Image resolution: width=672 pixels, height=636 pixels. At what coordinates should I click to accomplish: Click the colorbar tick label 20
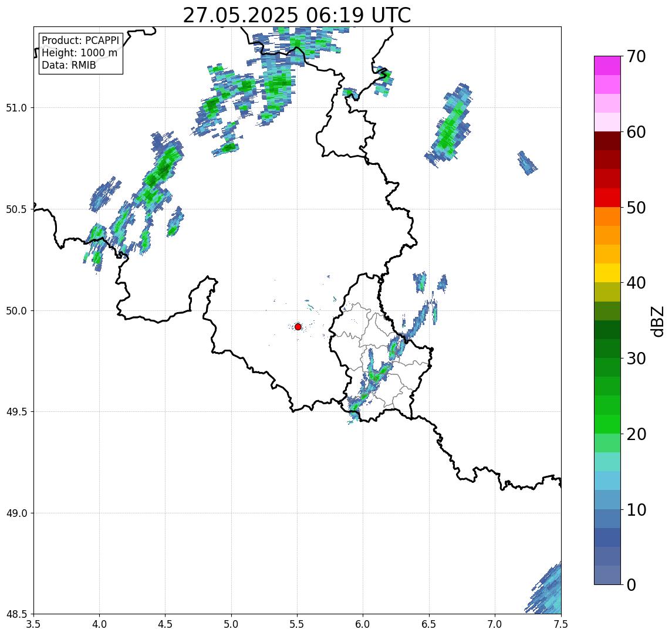pyautogui.click(x=636, y=434)
